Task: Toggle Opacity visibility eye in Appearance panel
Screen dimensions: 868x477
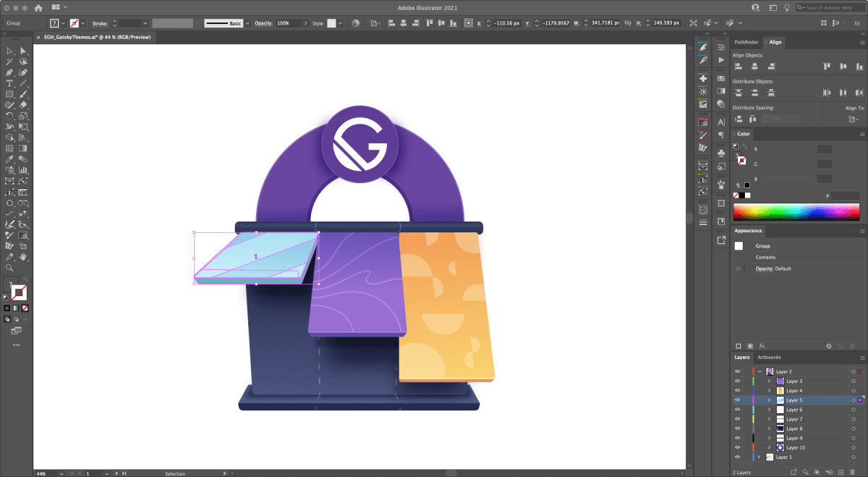Action: [x=739, y=269]
